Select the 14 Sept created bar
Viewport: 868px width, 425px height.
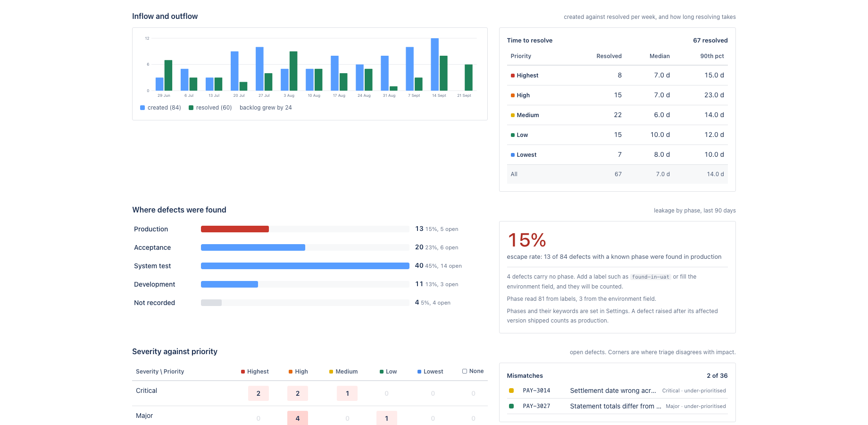[x=434, y=64]
